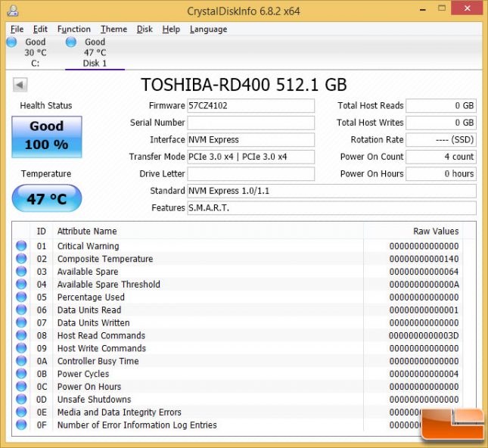Click the empty Drive Letter field
This screenshot has width=488, height=448.
pos(250,174)
